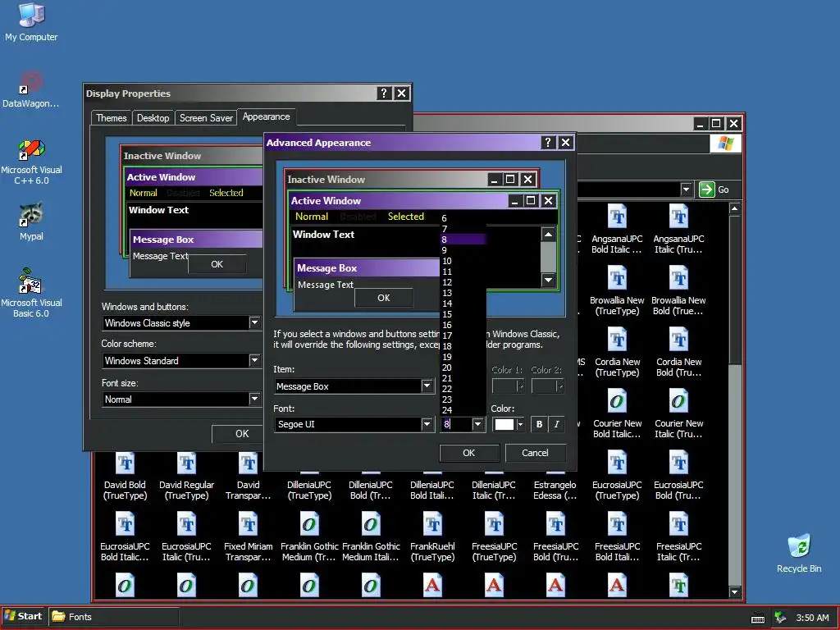The width and height of the screenshot is (840, 630).
Task: Expand address bar dropdown in Fonts window
Action: point(687,189)
